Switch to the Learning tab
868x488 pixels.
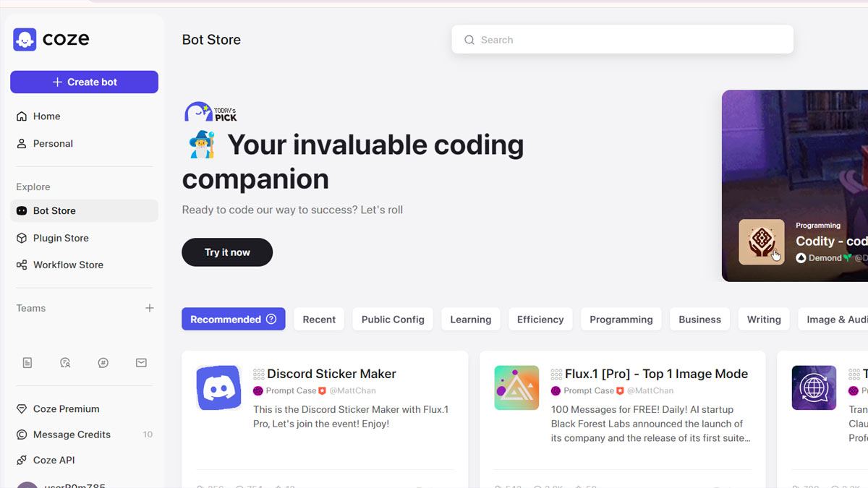471,320
